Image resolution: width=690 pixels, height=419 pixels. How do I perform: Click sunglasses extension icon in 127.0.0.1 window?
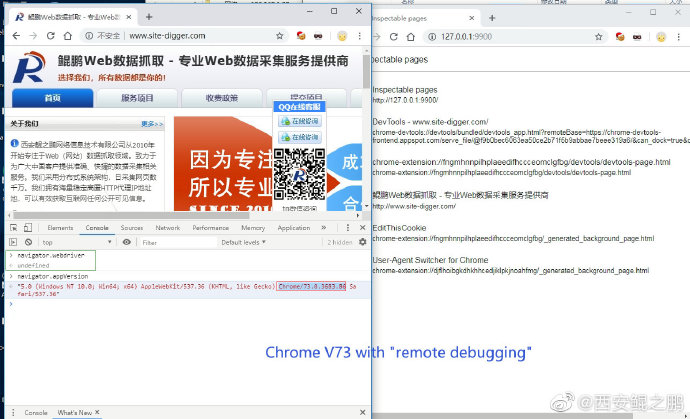pos(637,37)
